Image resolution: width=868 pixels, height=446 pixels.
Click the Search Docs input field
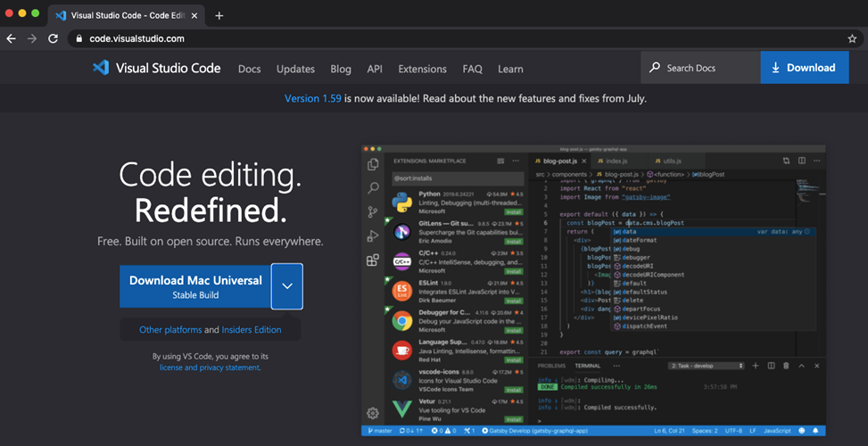point(701,68)
